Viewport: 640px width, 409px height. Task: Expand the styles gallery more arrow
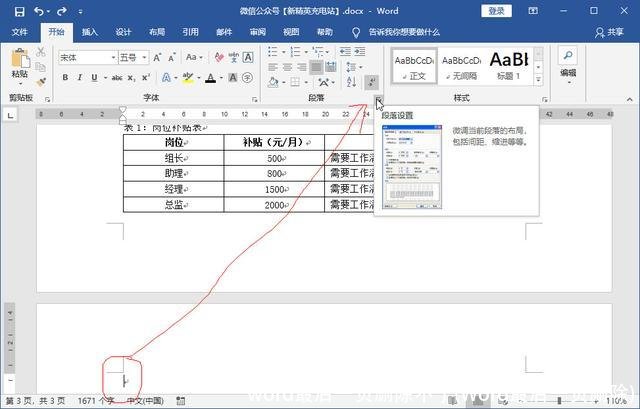(538, 80)
